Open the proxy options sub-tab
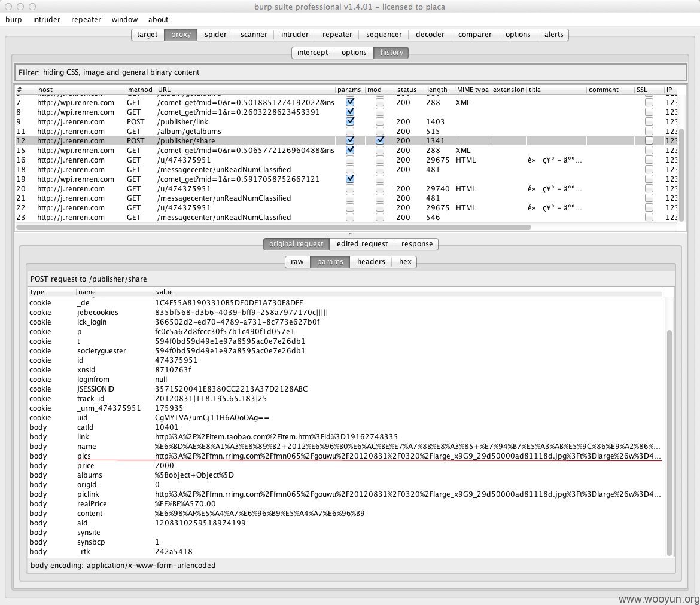 (354, 53)
